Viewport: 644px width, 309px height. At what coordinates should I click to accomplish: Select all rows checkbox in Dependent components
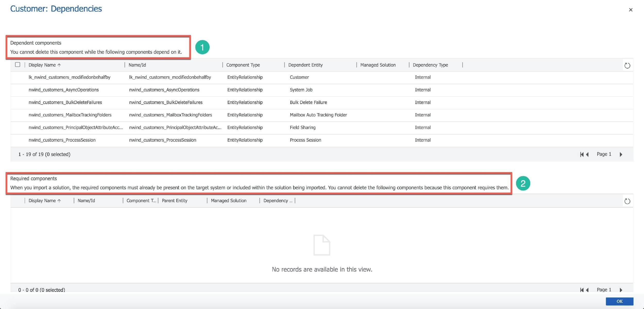coord(18,65)
